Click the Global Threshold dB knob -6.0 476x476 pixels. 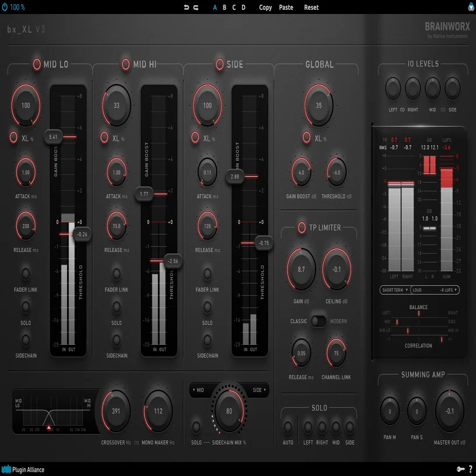tap(337, 172)
